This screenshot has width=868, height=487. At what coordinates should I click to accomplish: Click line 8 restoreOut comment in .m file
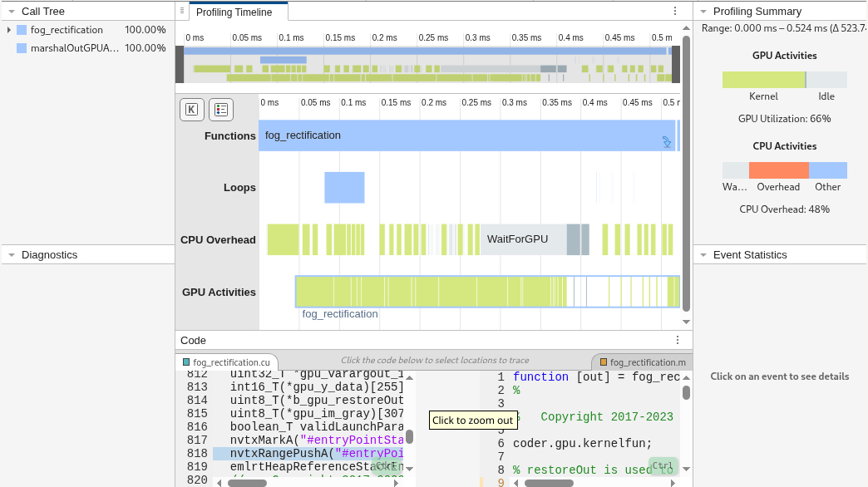click(x=593, y=470)
